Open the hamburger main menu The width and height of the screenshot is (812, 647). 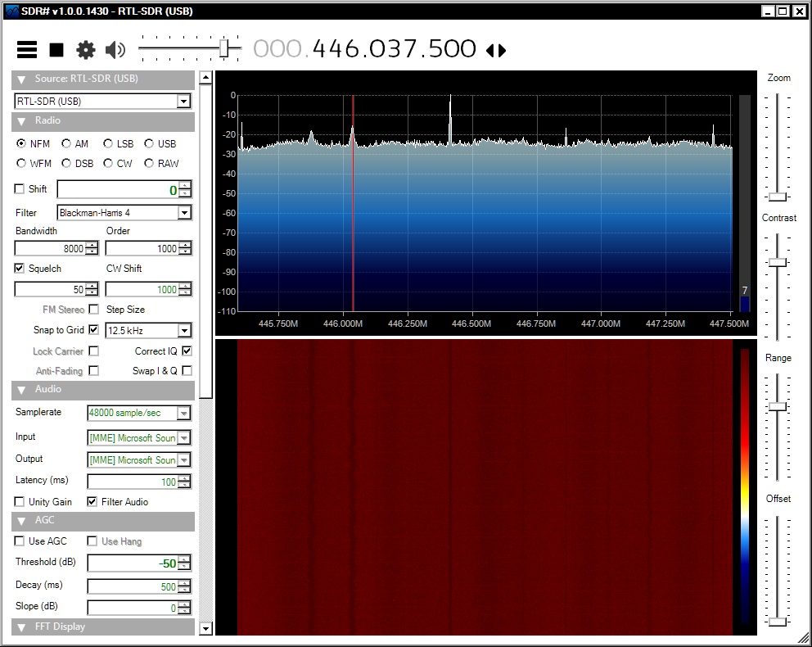click(x=27, y=50)
